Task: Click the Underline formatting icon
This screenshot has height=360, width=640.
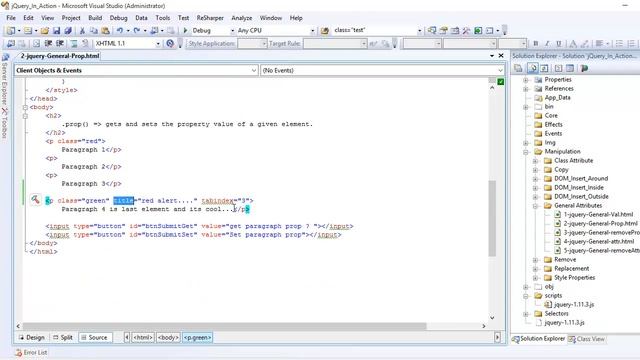Action: coord(559,43)
